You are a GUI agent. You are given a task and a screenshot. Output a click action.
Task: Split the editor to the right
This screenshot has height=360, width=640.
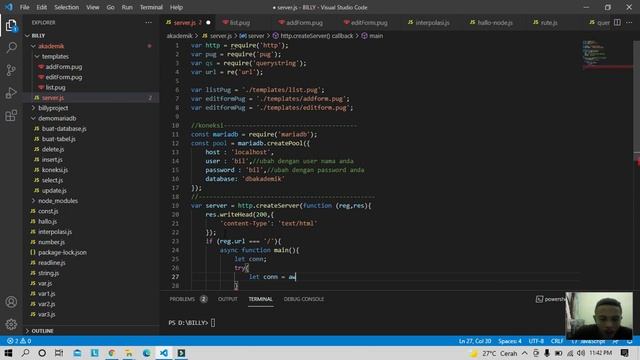[617, 22]
